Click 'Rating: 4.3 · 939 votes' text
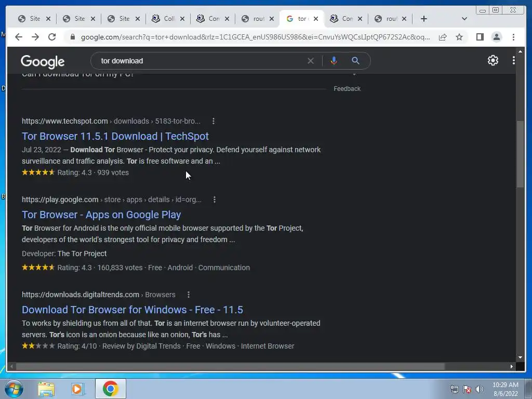 click(x=92, y=172)
